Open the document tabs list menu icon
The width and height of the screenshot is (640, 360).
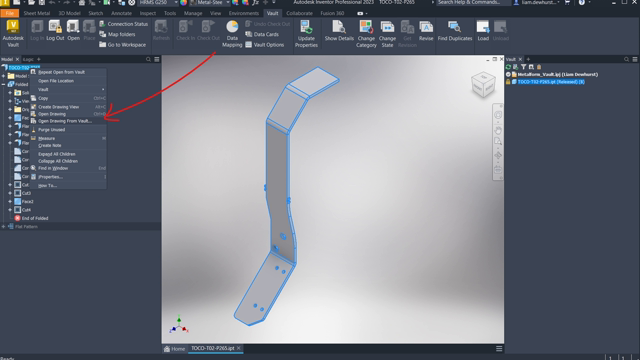tap(499, 349)
